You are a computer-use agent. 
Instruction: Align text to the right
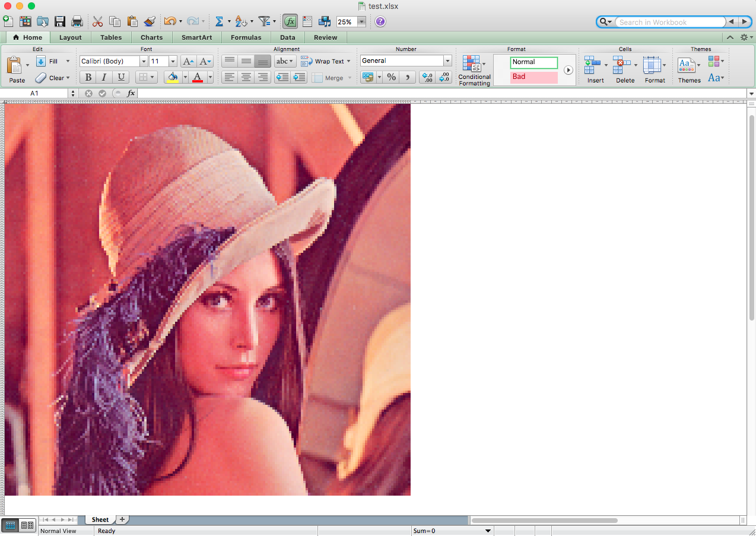(263, 77)
